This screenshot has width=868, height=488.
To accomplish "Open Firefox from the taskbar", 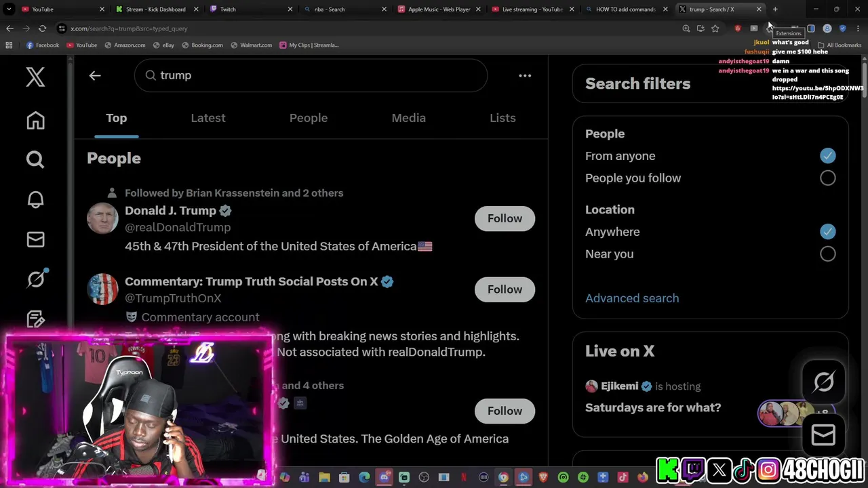I will pos(643,477).
